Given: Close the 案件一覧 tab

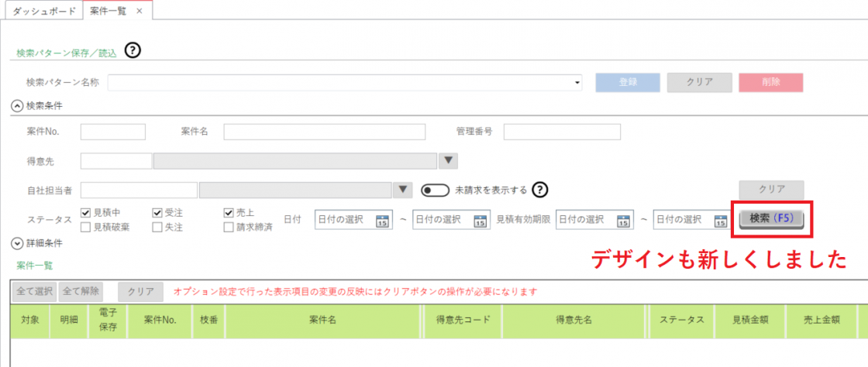Looking at the screenshot, I should pos(139,11).
